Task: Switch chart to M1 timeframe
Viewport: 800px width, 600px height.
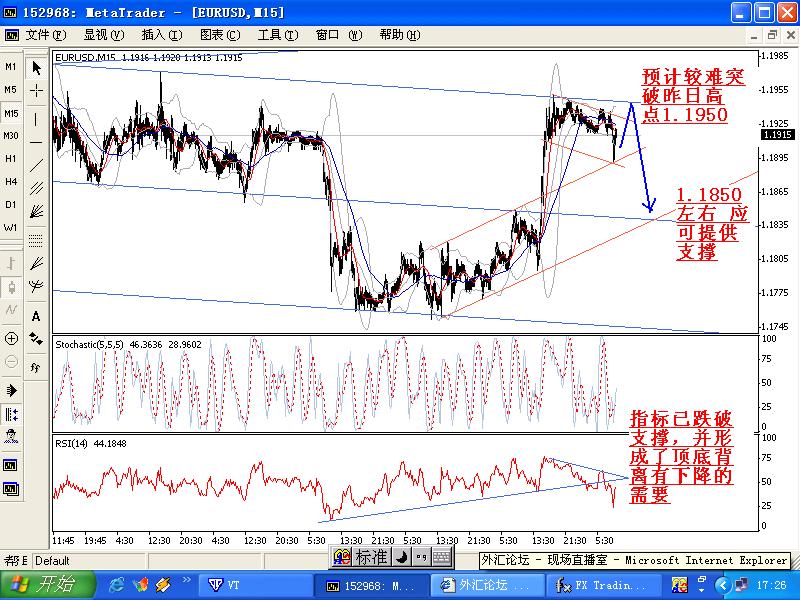Action: pyautogui.click(x=11, y=67)
